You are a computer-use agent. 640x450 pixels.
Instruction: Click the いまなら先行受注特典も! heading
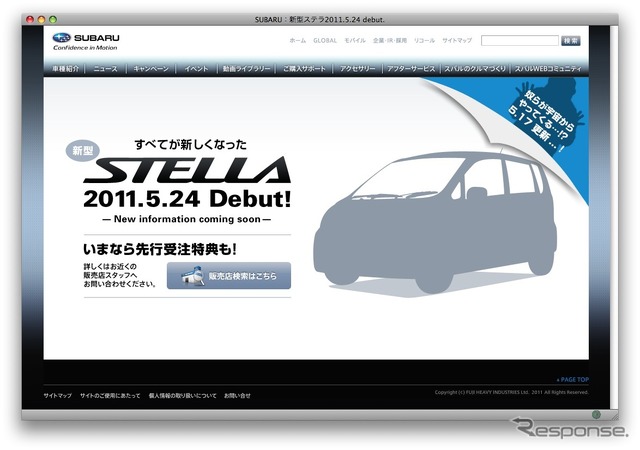click(x=160, y=249)
